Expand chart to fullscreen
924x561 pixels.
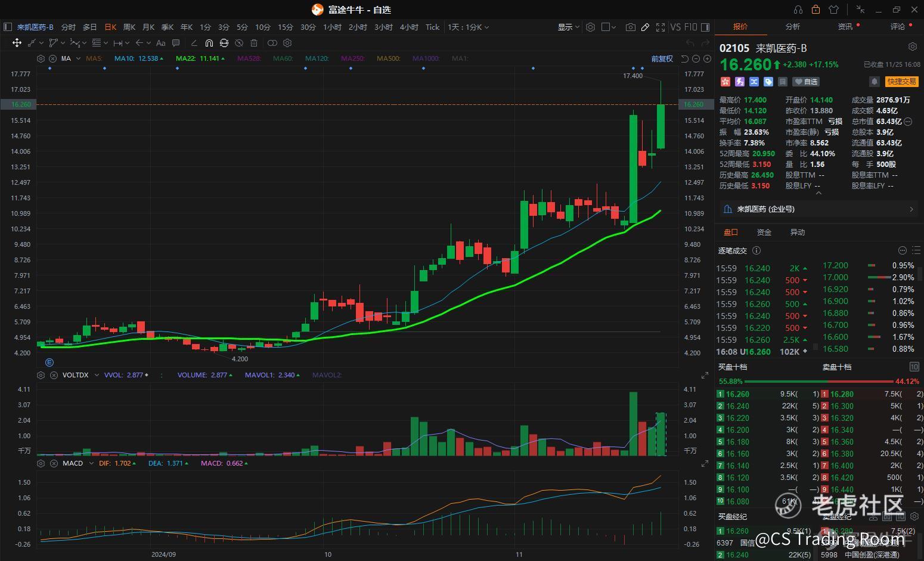point(660,27)
